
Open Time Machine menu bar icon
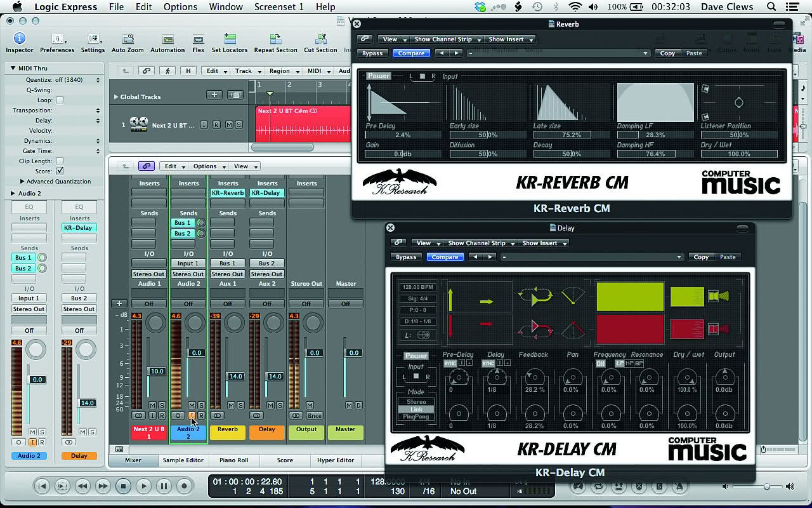[537, 7]
